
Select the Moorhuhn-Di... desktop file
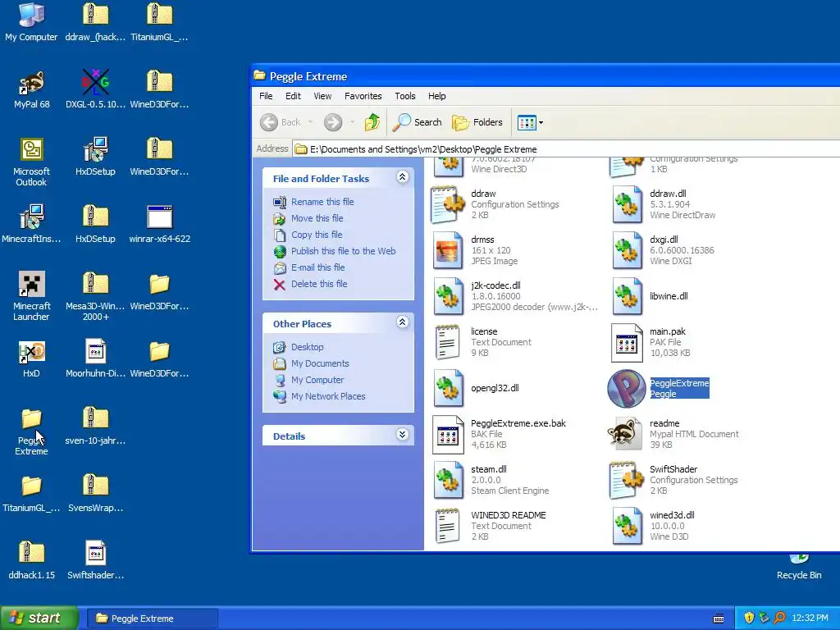pyautogui.click(x=95, y=358)
